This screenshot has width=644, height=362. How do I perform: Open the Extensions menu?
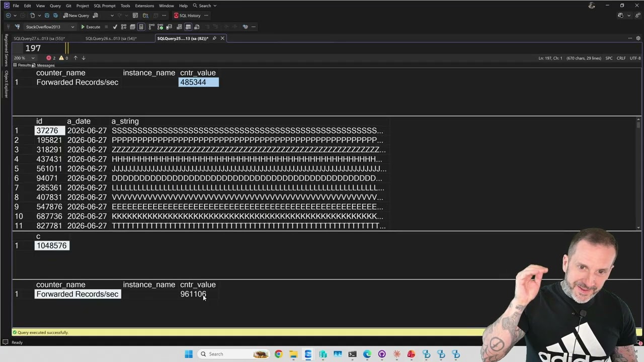tap(144, 6)
